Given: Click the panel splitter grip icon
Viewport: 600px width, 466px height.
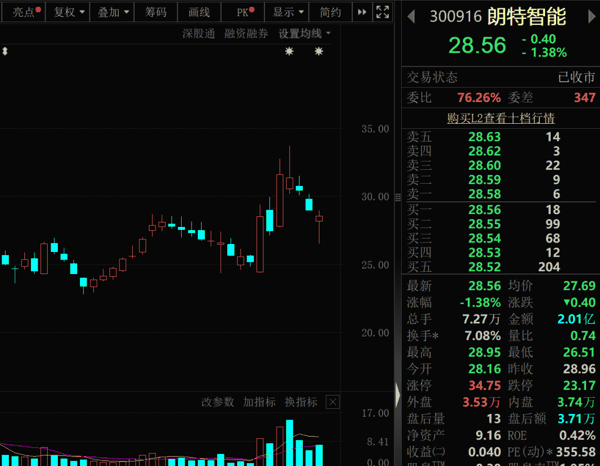Looking at the screenshot, I should [398, 197].
